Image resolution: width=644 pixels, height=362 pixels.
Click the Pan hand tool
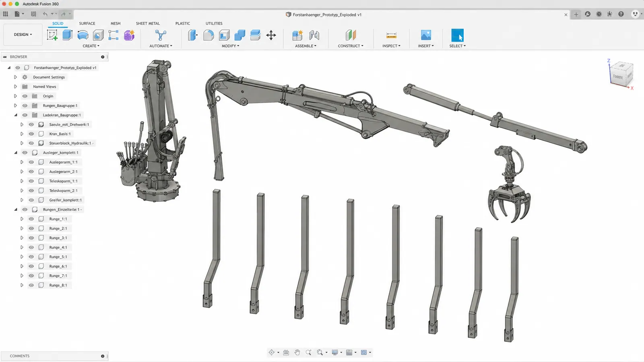[x=297, y=352]
